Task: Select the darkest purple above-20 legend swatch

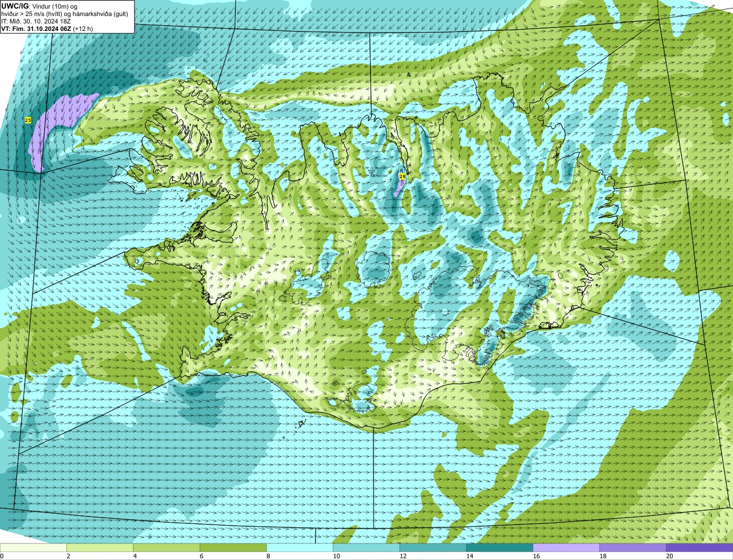Action: click(700, 547)
